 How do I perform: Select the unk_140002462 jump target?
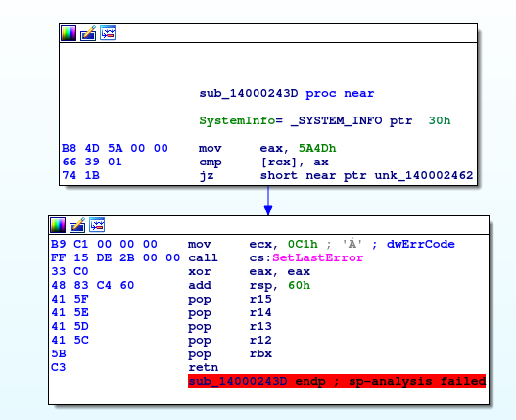tap(424, 175)
